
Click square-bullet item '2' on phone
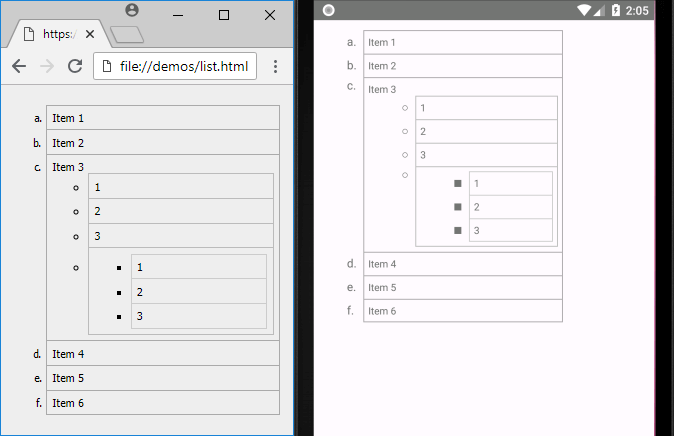(x=511, y=207)
